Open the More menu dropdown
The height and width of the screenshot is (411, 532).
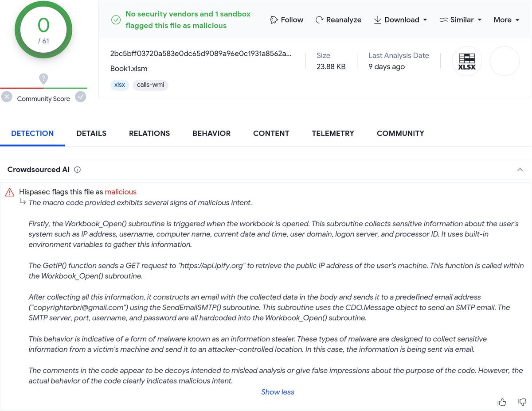pos(506,20)
